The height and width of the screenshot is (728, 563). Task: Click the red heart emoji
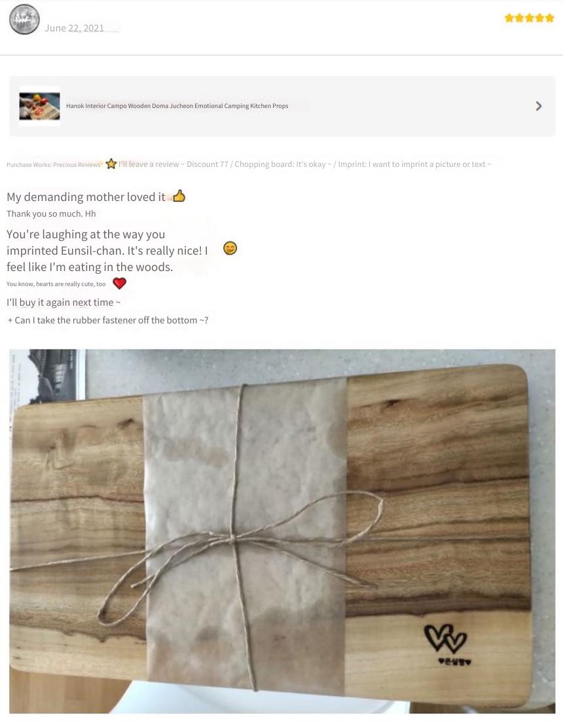click(x=119, y=283)
